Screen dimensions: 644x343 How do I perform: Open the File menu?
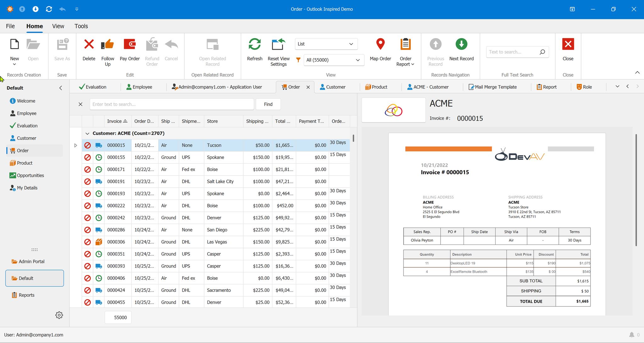click(x=10, y=26)
